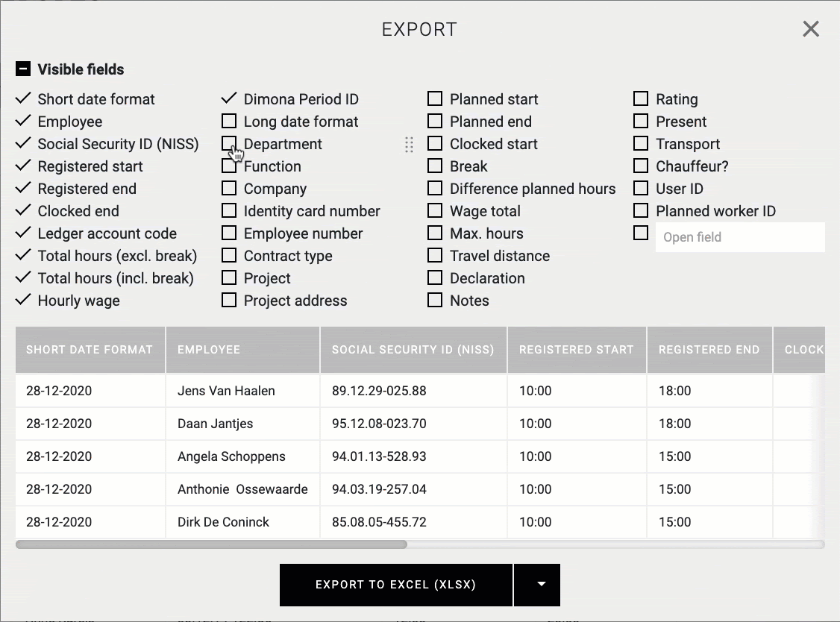Enable the Rating field
The height and width of the screenshot is (622, 840).
641,99
